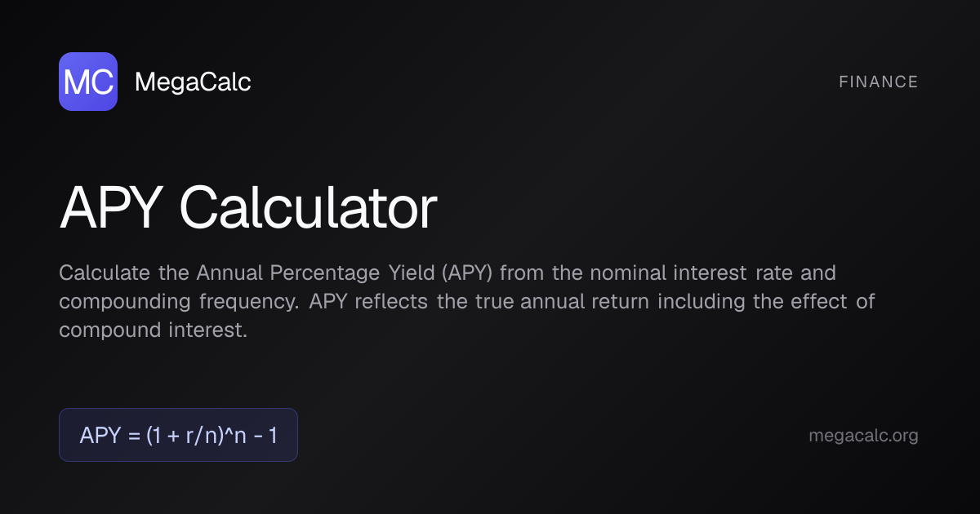Select the FINANCE category label
The height and width of the screenshot is (514, 980).
878,82
